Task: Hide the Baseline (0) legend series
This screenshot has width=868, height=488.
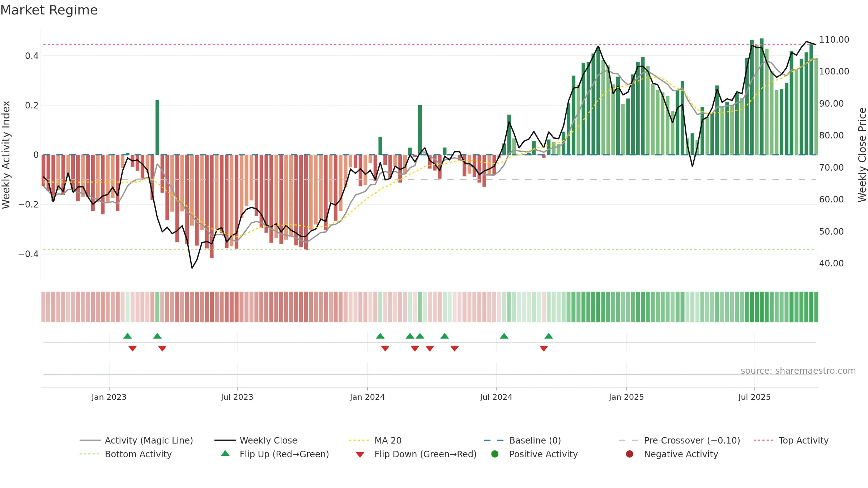Action: [x=522, y=440]
